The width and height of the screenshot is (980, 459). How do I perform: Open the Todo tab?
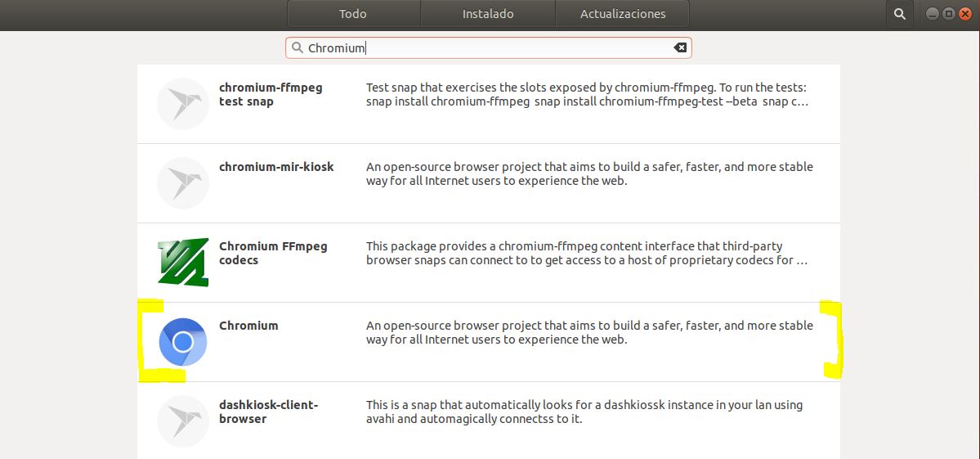353,14
